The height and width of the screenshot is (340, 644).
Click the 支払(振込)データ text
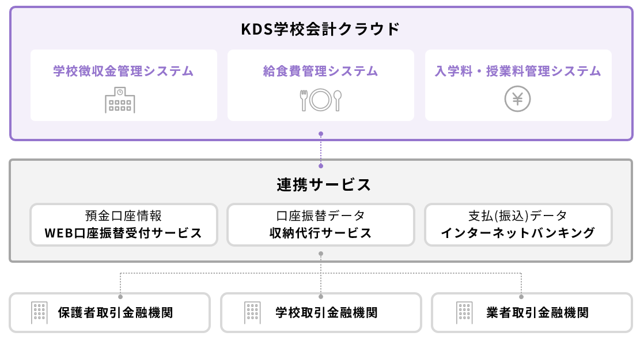point(518,216)
